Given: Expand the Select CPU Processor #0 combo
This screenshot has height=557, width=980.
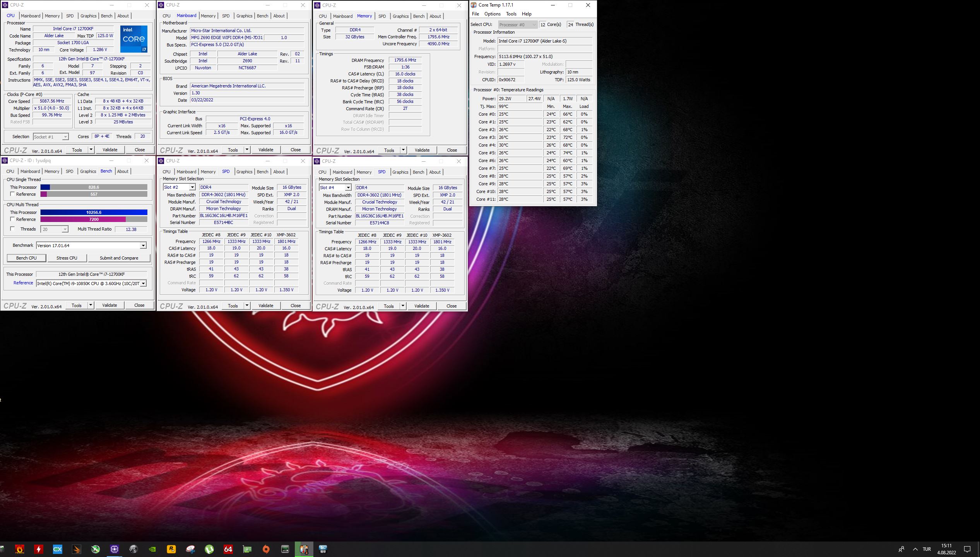Looking at the screenshot, I should point(518,24).
